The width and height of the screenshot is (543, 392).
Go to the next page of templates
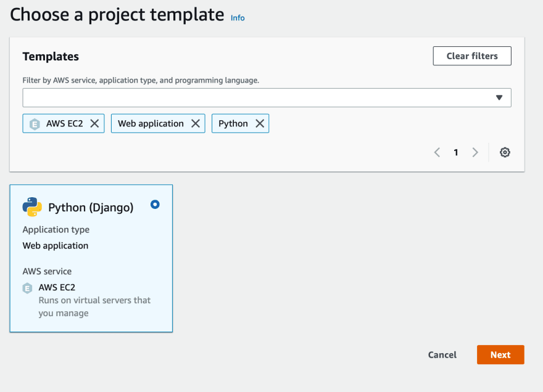pos(475,152)
